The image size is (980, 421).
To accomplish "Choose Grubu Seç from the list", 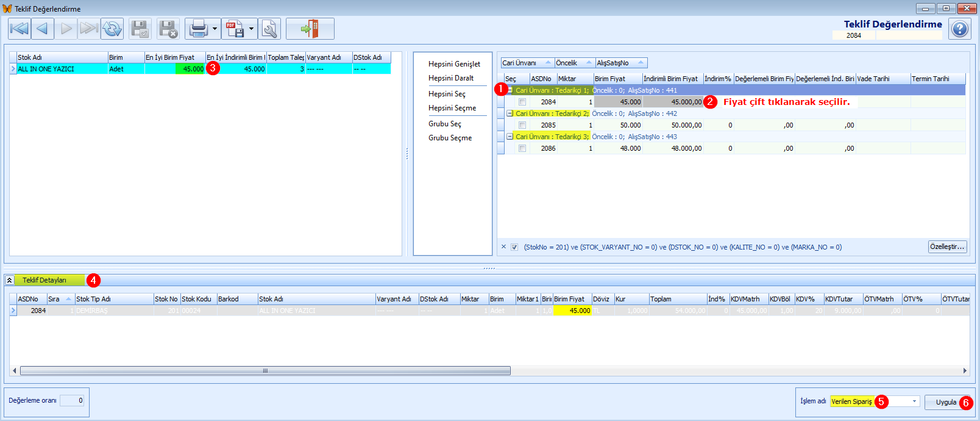I will coord(445,124).
